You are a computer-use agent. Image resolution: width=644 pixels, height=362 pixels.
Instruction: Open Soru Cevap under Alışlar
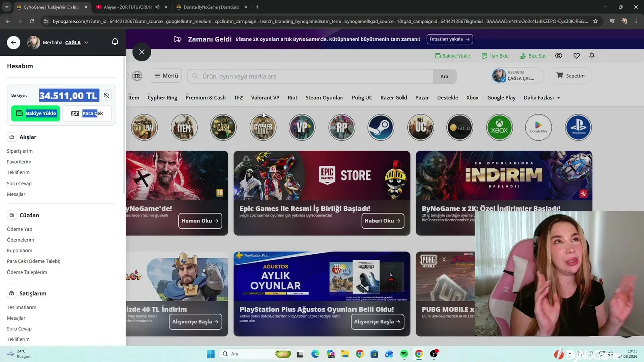(x=19, y=184)
